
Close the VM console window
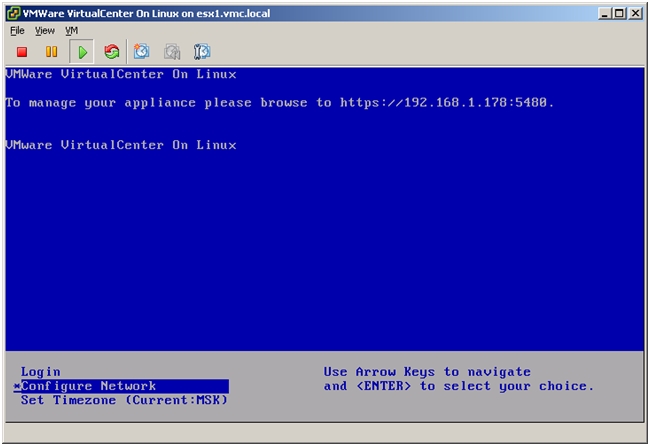click(636, 13)
